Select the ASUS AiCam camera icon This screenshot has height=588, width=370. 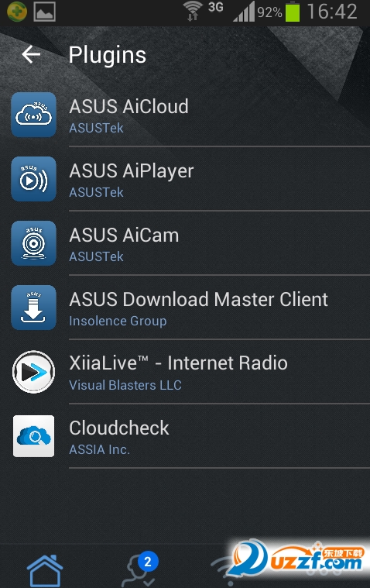pyautogui.click(x=34, y=243)
